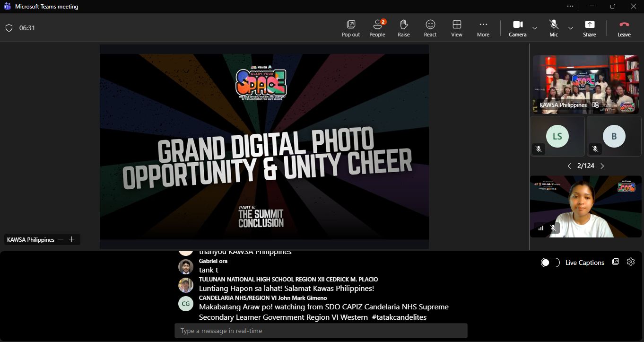
Task: Click the #tatakcandelites hashtag text
Action: [x=399, y=317]
